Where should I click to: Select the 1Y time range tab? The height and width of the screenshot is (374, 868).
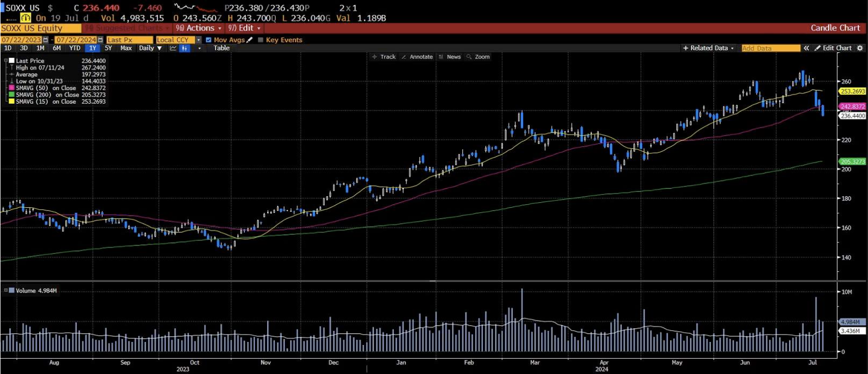tap(93, 48)
